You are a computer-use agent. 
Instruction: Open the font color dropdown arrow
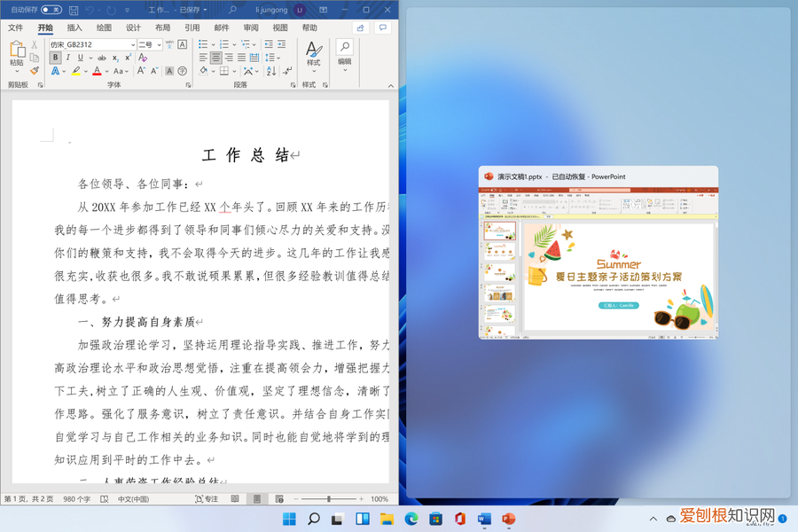click(106, 71)
